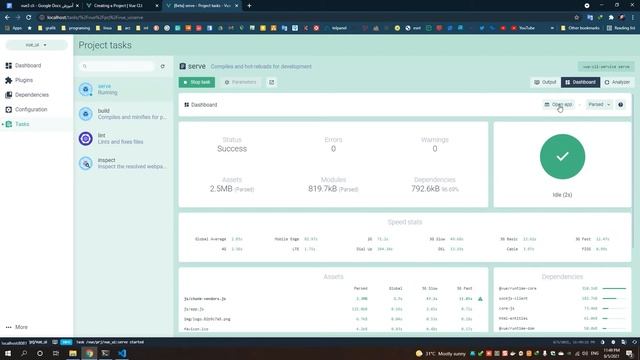Open browser extensions puzzle icon
The image size is (640, 360).
coord(611,18)
